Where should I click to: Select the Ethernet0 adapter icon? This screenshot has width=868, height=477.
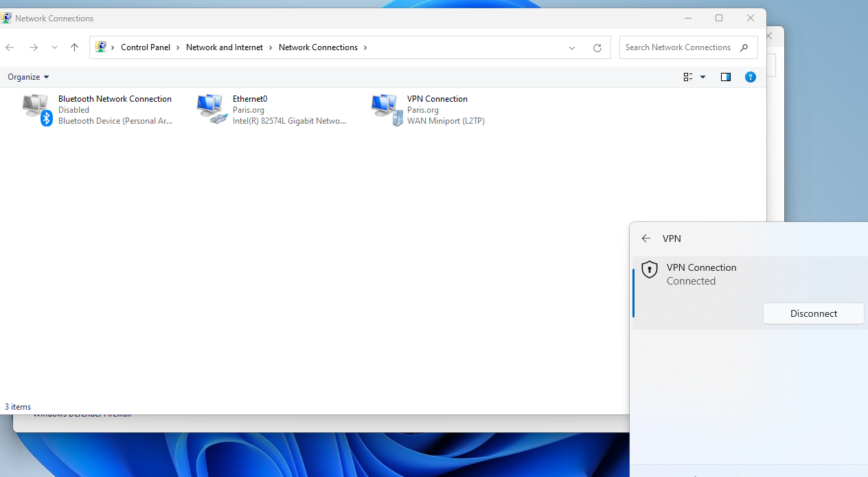coord(212,110)
